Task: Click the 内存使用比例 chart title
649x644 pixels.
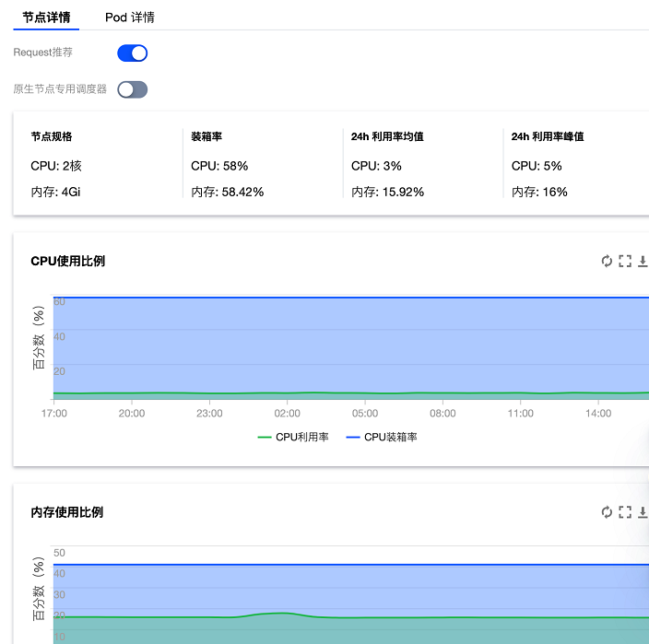Action: (x=67, y=512)
